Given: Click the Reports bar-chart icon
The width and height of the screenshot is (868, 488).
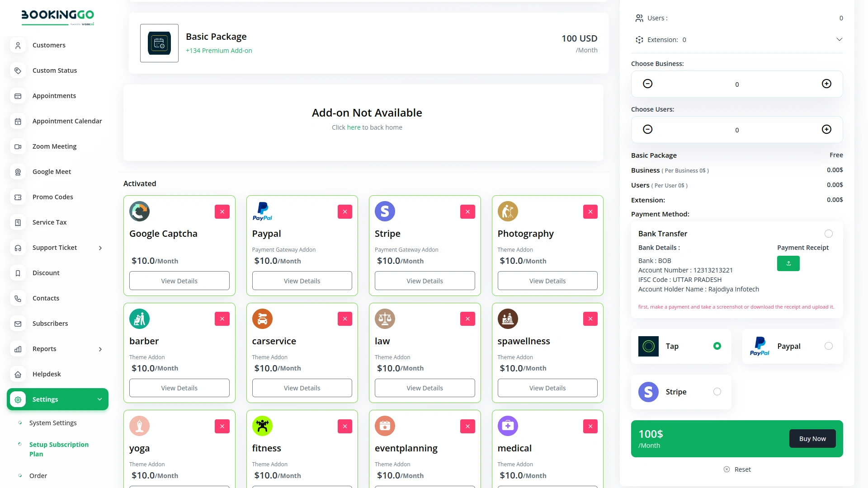Looking at the screenshot, I should 18,349.
